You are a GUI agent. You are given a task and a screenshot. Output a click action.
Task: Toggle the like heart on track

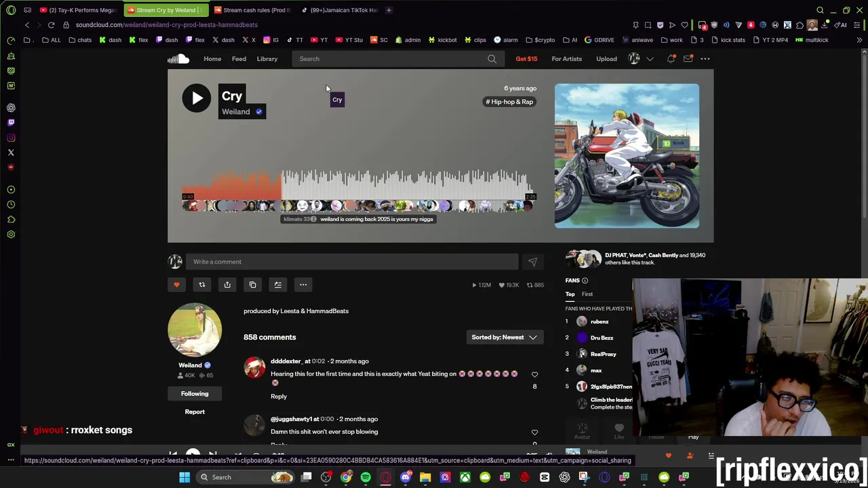coord(176,285)
